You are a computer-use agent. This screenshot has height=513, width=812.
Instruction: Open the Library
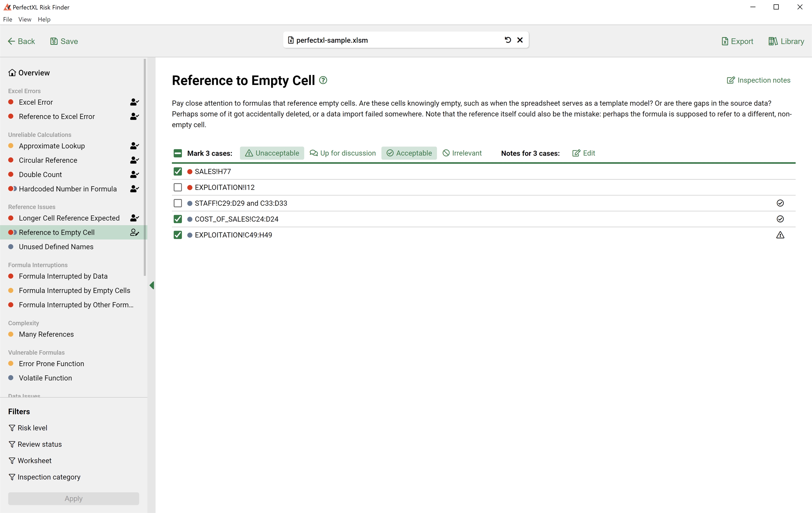786,41
